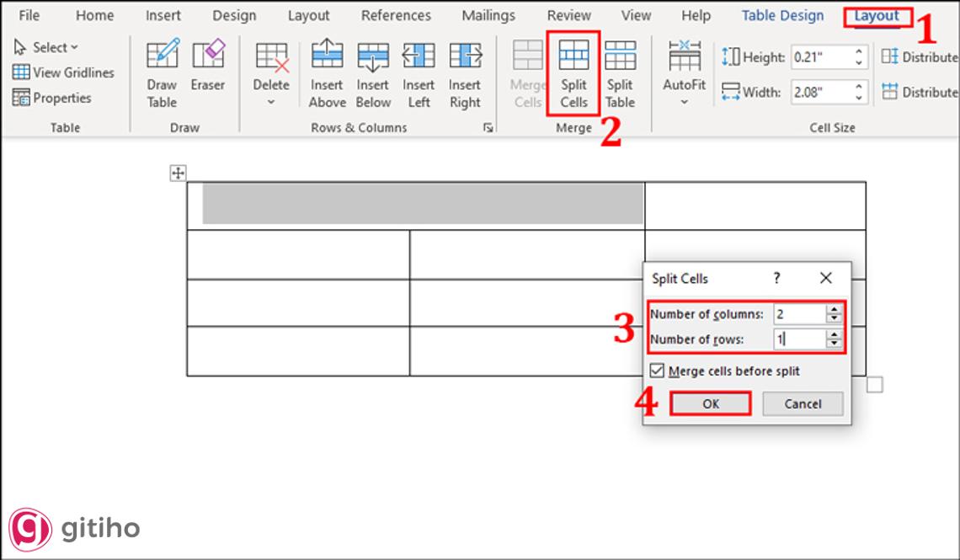Open the Table Design tab
960x560 pixels.
coord(782,15)
